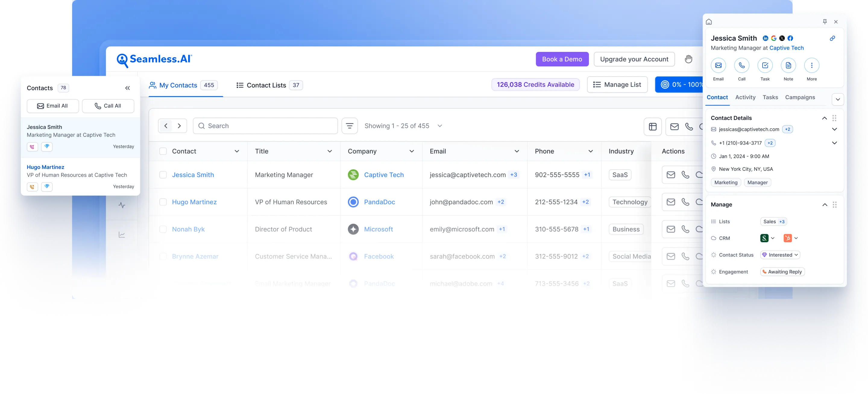
Task: Create a task using the Task icon
Action: 765,65
